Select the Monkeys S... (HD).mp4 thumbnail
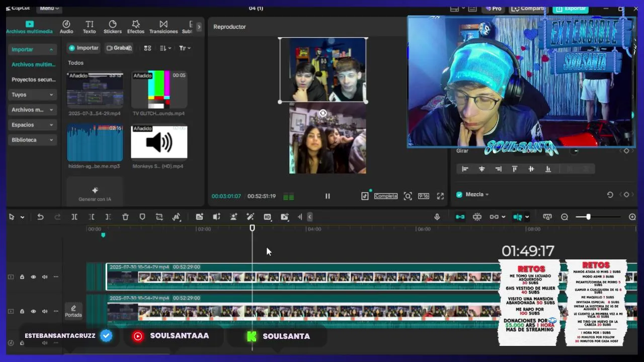The height and width of the screenshot is (362, 644). click(159, 143)
